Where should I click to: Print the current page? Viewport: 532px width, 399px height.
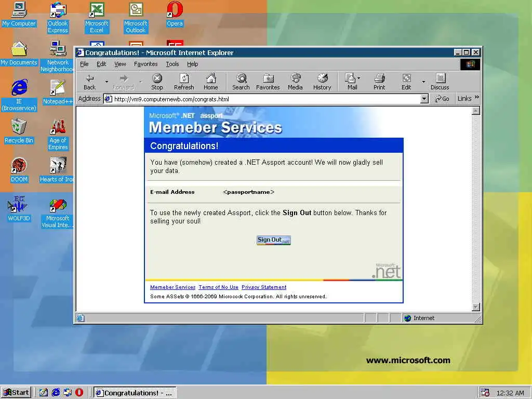tap(379, 82)
